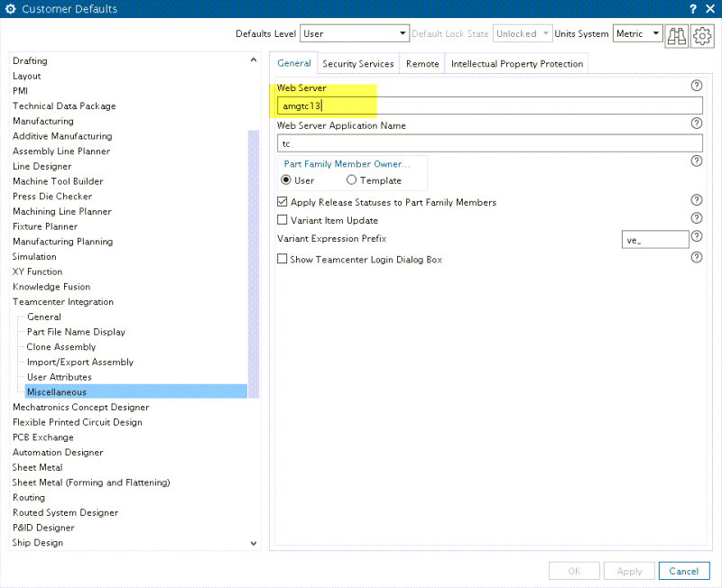Screen dimensions: 722x588
Task: Select Machine Tool Builder category
Action: coord(58,181)
